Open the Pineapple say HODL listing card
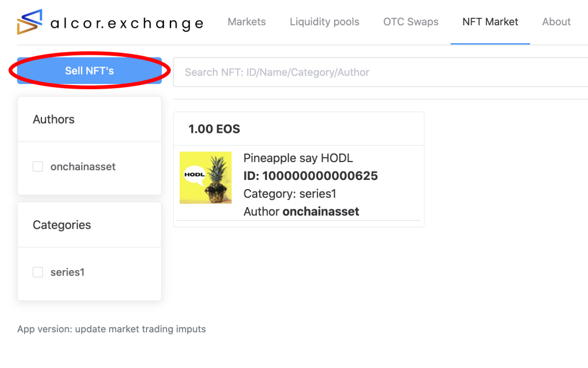This screenshot has height=368, width=588. (299, 168)
